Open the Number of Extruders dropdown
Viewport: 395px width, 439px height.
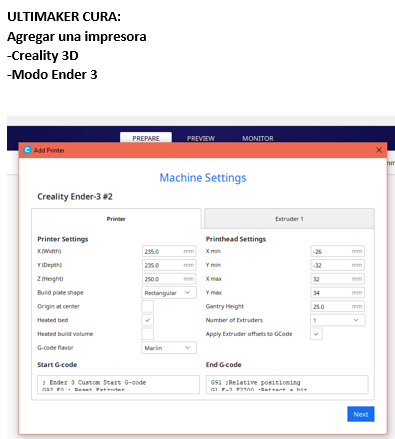click(x=337, y=320)
